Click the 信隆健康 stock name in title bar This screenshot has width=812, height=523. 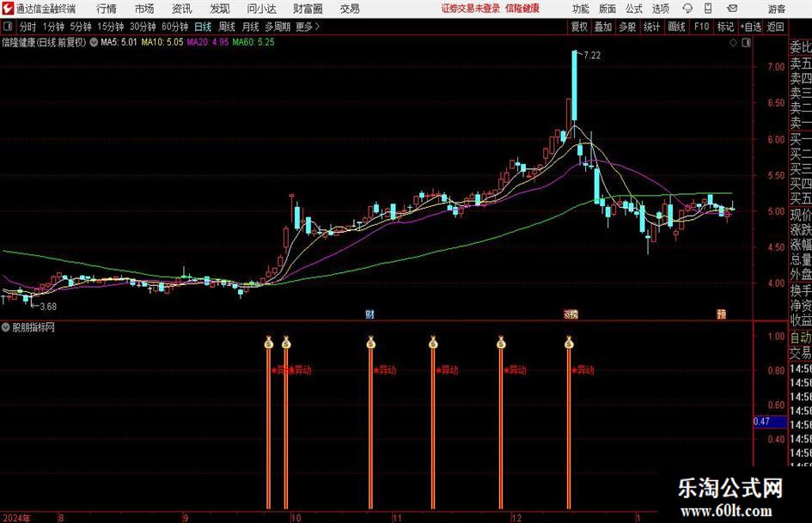pos(522,9)
